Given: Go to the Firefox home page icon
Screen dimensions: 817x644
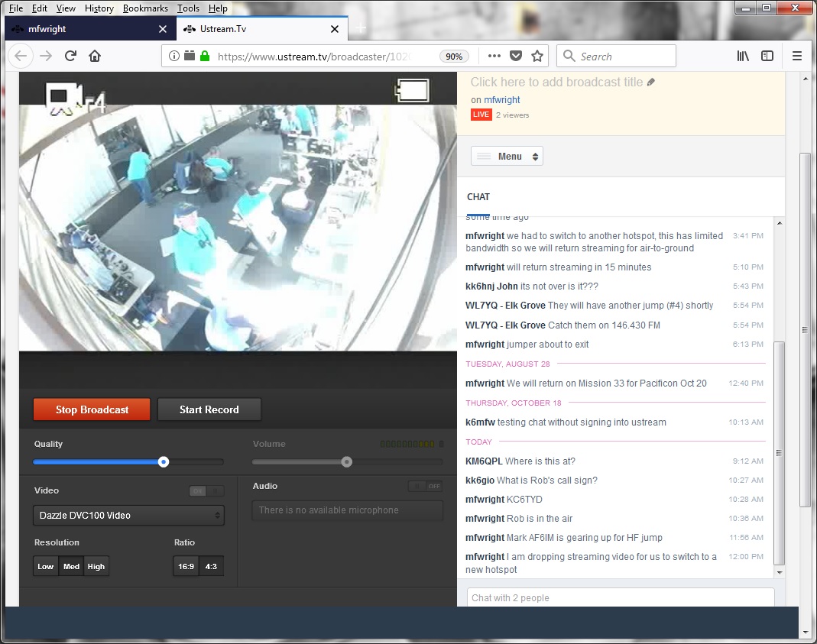Looking at the screenshot, I should click(95, 56).
